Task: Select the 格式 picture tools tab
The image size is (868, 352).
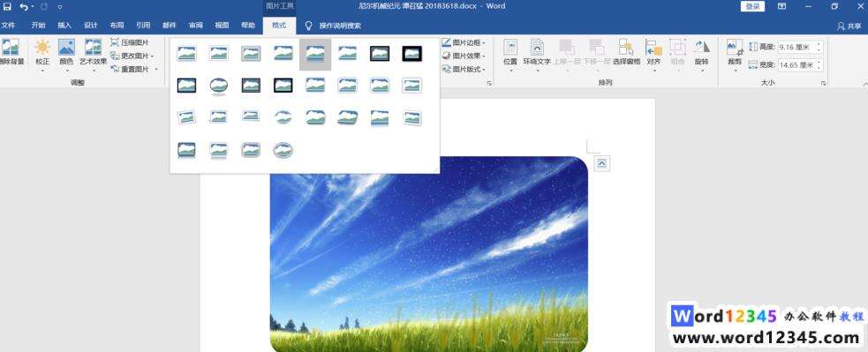Action: [x=279, y=26]
